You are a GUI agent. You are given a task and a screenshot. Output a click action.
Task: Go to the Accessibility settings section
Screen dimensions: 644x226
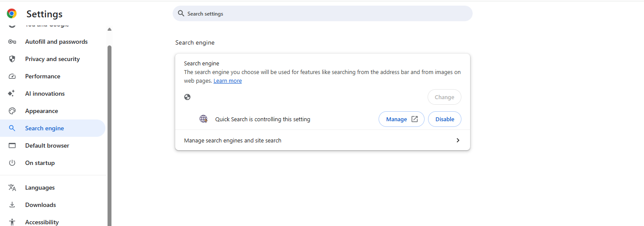pos(42,222)
